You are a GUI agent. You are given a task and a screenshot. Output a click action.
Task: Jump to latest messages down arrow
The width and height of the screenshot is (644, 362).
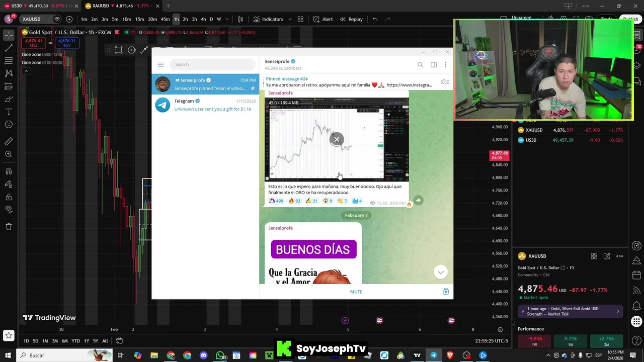click(440, 272)
